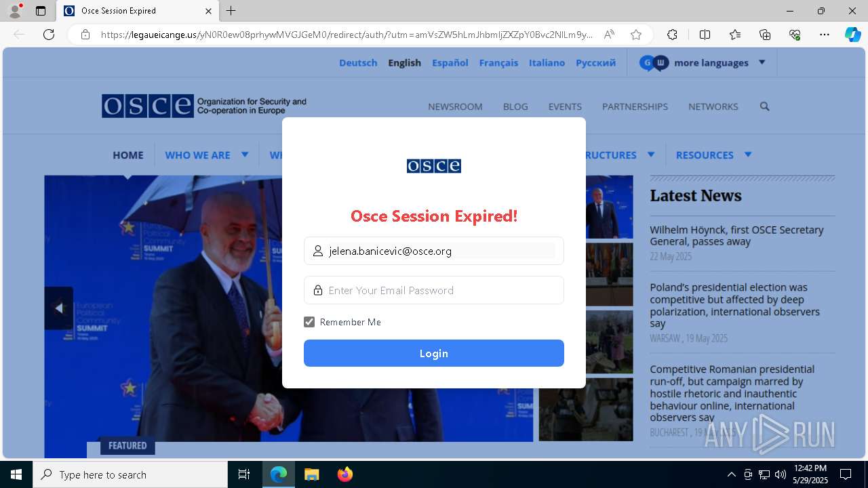View site information lock icon
The height and width of the screenshot is (488, 868).
85,35
